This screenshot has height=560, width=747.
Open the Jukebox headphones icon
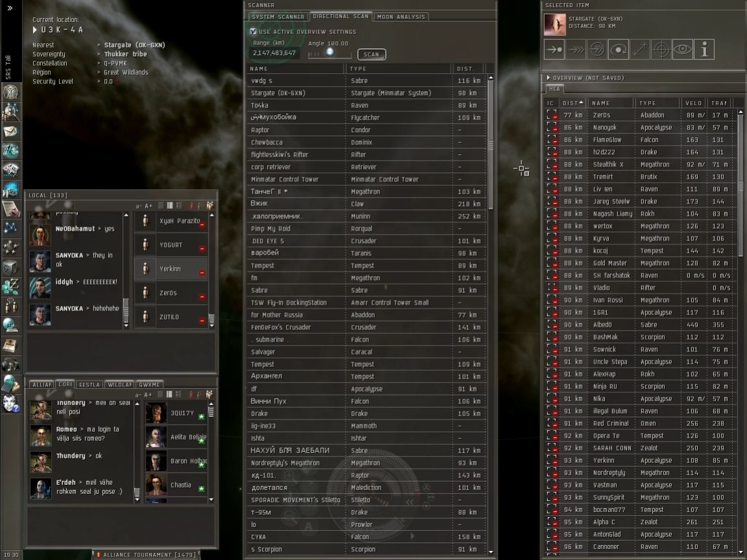click(x=10, y=365)
